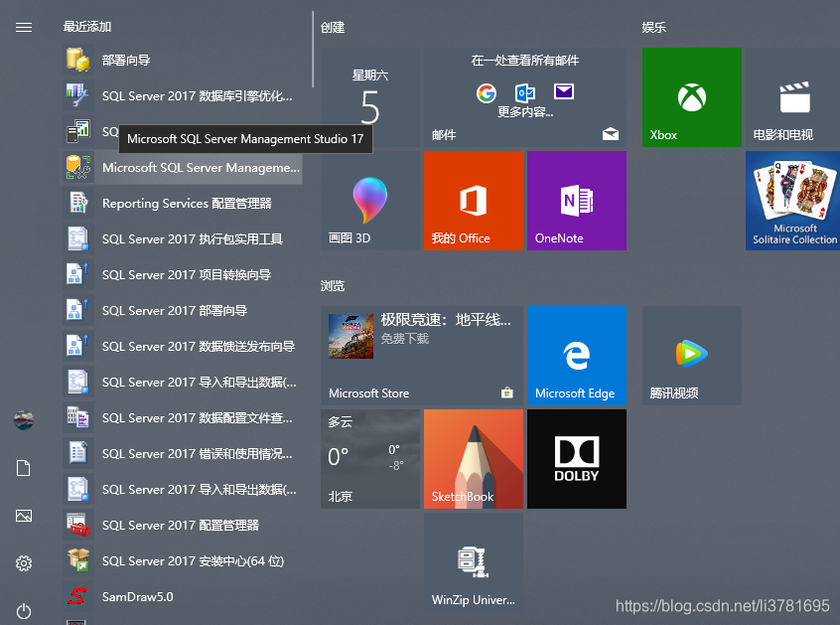Open Reporting Services 配置管理器

182,203
